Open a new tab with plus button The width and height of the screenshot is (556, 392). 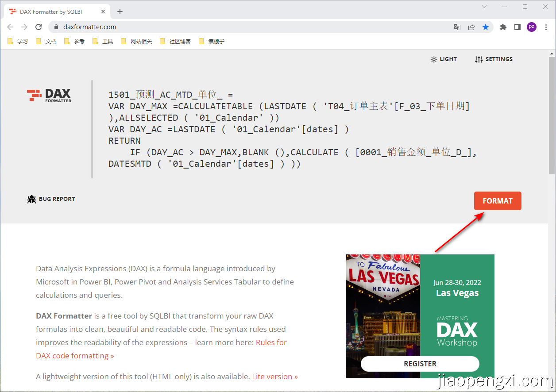tap(120, 12)
